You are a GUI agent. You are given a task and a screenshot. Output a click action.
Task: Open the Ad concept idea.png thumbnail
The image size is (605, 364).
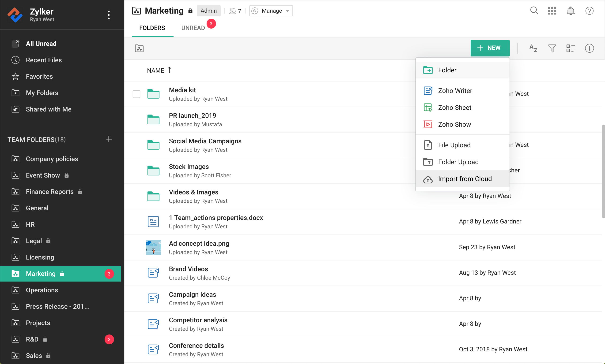pos(153,247)
